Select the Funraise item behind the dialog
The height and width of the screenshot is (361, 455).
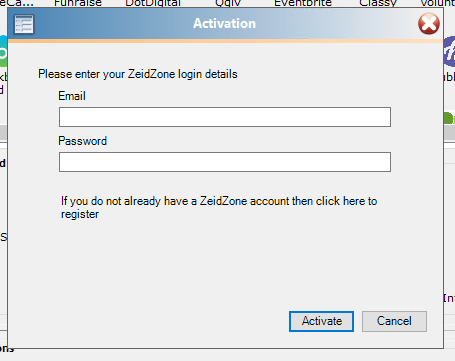[x=78, y=3]
